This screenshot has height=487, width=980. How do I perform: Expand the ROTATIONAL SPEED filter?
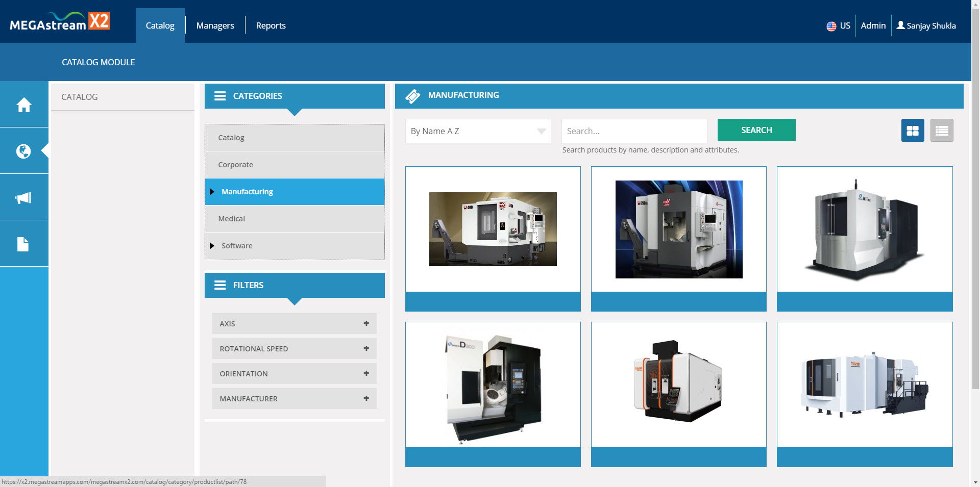point(366,348)
